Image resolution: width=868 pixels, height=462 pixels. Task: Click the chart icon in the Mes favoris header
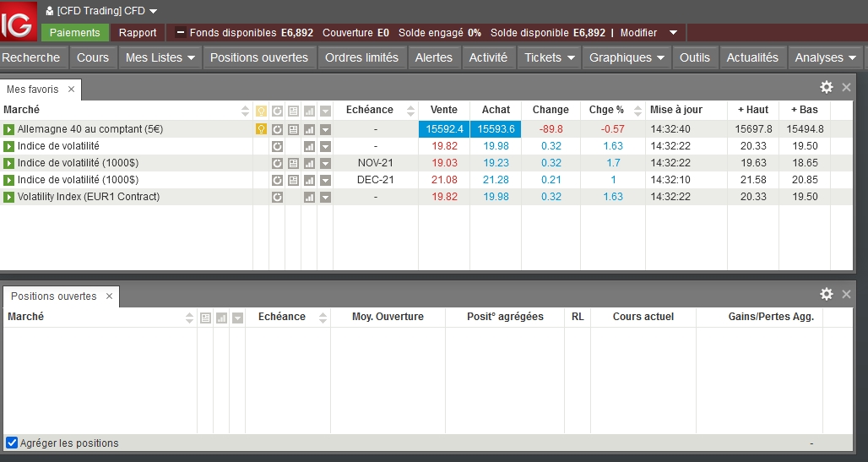tap(309, 111)
